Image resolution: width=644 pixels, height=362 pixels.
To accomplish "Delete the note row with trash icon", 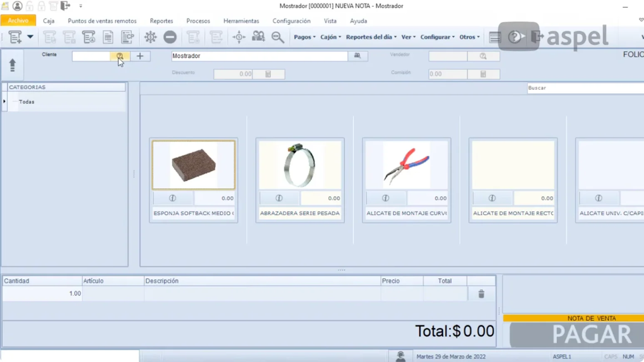I will pyautogui.click(x=481, y=294).
